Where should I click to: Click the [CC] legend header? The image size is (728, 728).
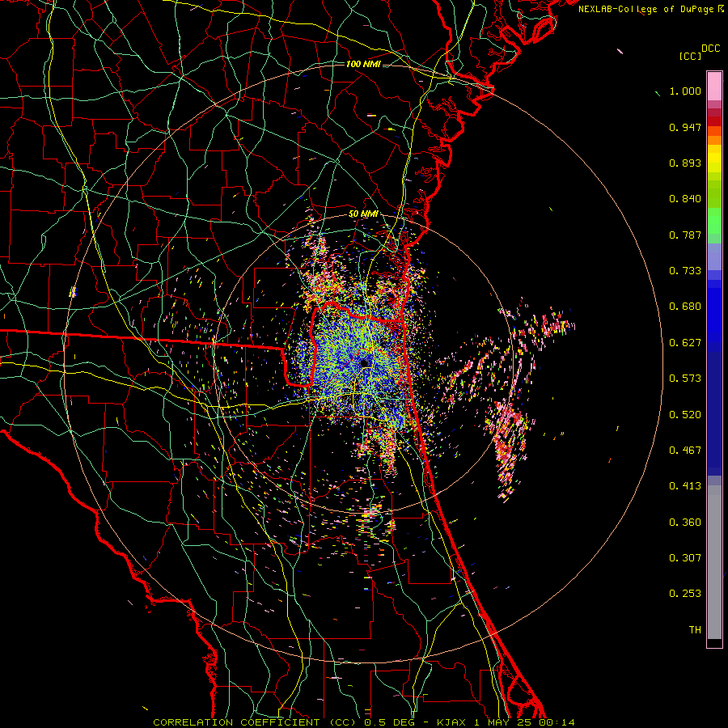click(691, 56)
